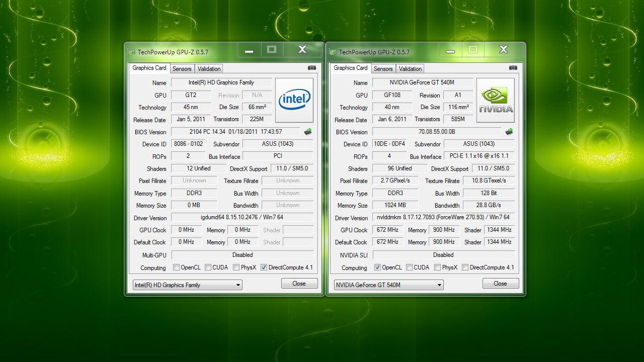Click the NVIDIA driver version text field

443,217
